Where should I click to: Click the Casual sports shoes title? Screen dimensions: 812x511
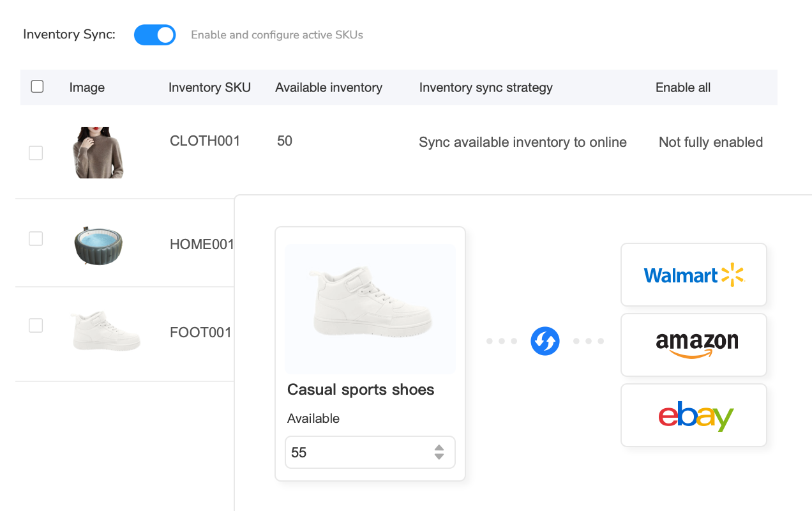(361, 390)
